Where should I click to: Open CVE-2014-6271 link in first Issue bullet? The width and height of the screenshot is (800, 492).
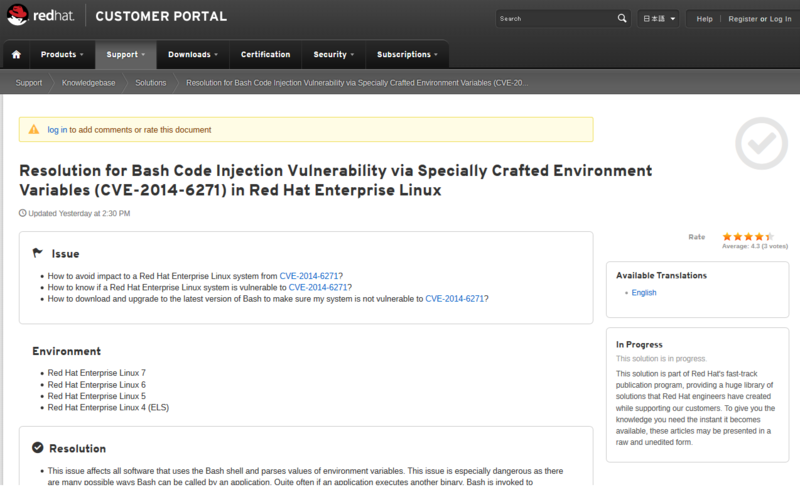(309, 276)
